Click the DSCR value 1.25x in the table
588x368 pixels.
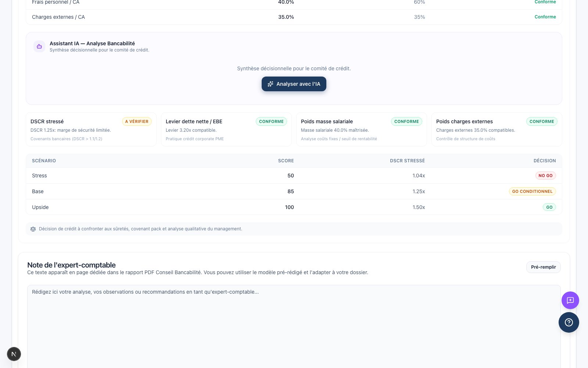click(419, 191)
